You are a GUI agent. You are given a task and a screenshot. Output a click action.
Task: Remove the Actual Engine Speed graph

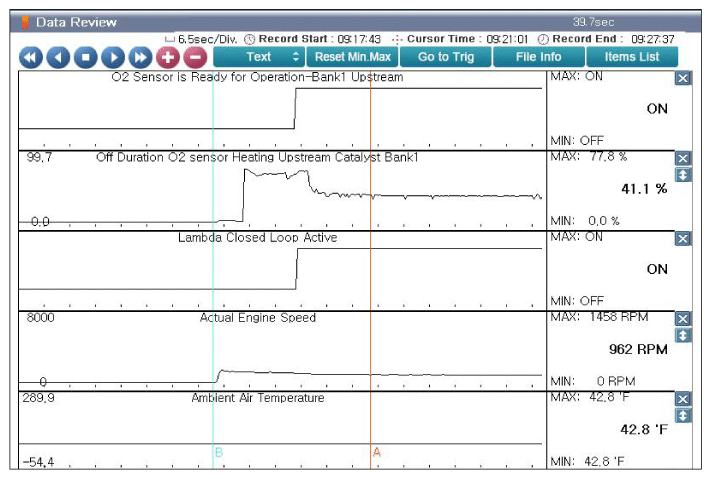tap(683, 319)
